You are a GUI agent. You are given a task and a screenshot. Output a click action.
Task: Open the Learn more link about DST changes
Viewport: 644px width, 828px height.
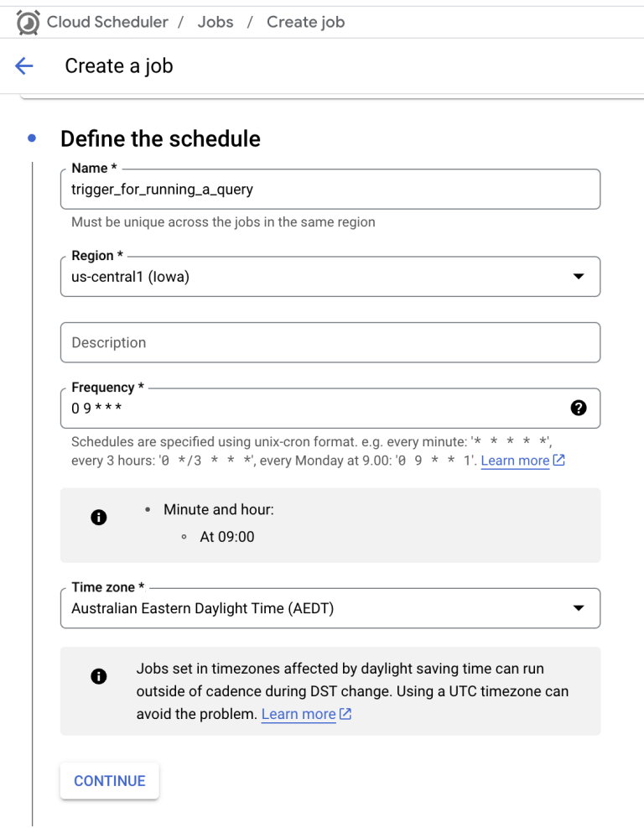[298, 714]
